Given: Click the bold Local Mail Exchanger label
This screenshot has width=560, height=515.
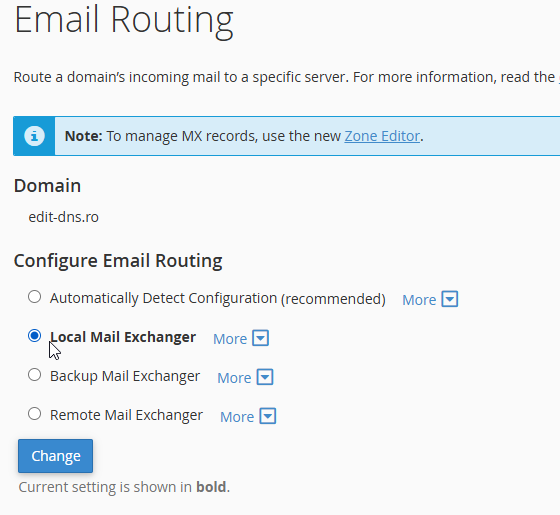Looking at the screenshot, I should click(x=123, y=337).
